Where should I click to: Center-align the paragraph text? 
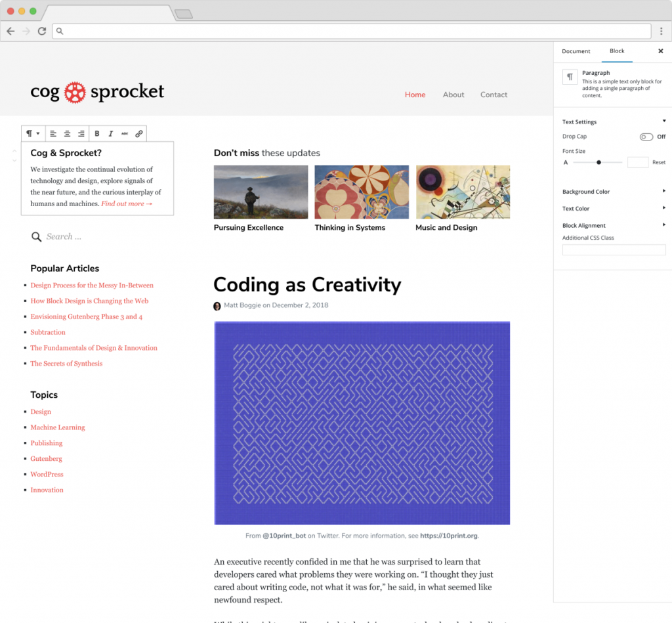pyautogui.click(x=67, y=134)
